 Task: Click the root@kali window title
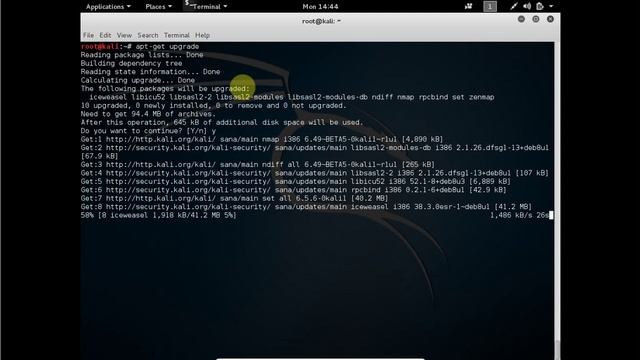321,21
